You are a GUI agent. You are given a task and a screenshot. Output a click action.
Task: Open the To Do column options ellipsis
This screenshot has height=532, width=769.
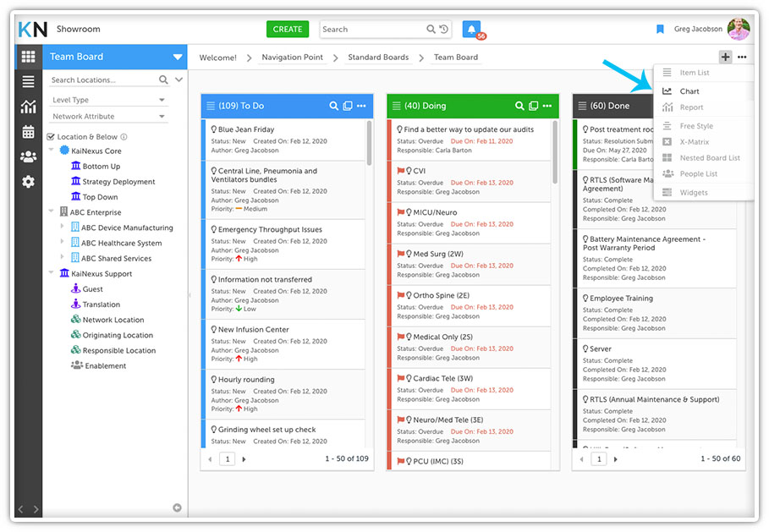361,106
